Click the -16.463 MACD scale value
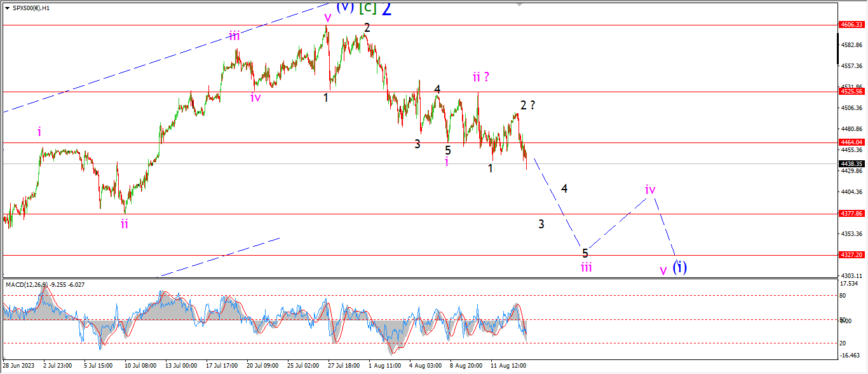This screenshot has height=374, width=868. click(850, 356)
